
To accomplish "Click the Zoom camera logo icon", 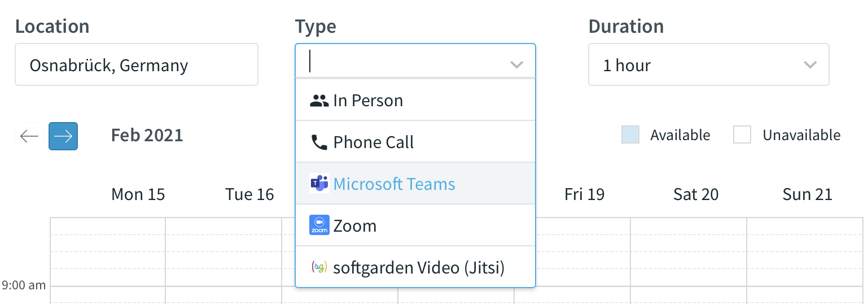I will point(319,225).
